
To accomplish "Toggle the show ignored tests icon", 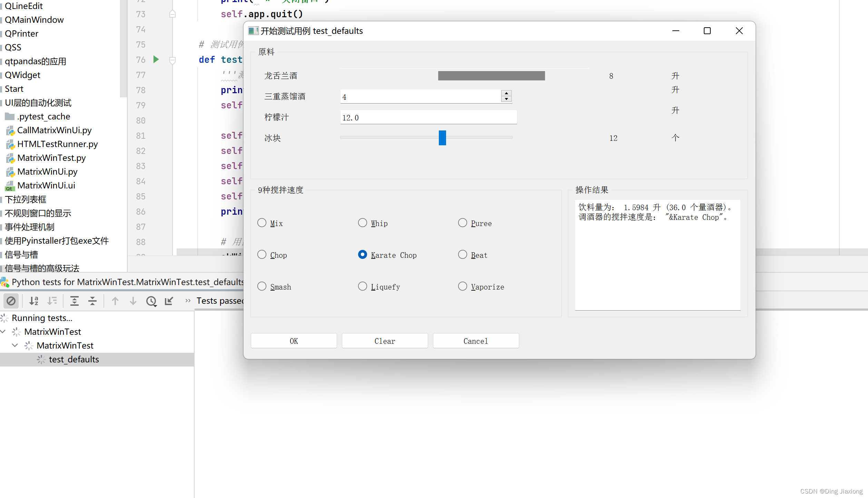I will click(x=11, y=301).
